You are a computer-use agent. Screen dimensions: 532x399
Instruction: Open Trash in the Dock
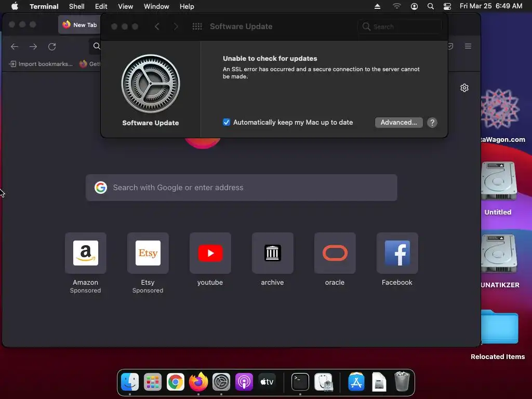coord(402,382)
